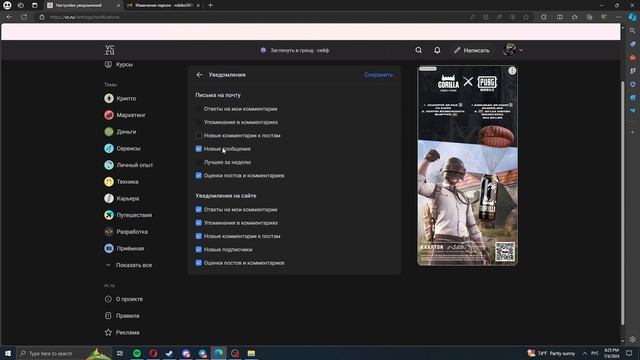Open a new browser tab

point(211,5)
